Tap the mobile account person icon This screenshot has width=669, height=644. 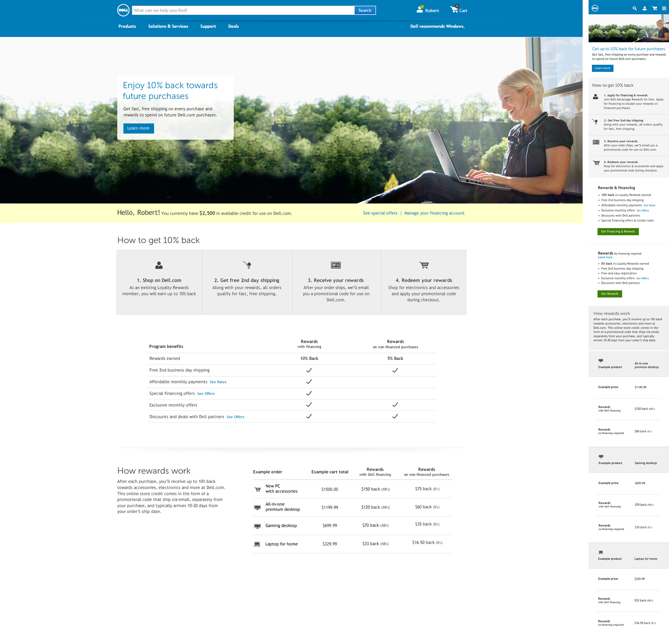(x=644, y=8)
